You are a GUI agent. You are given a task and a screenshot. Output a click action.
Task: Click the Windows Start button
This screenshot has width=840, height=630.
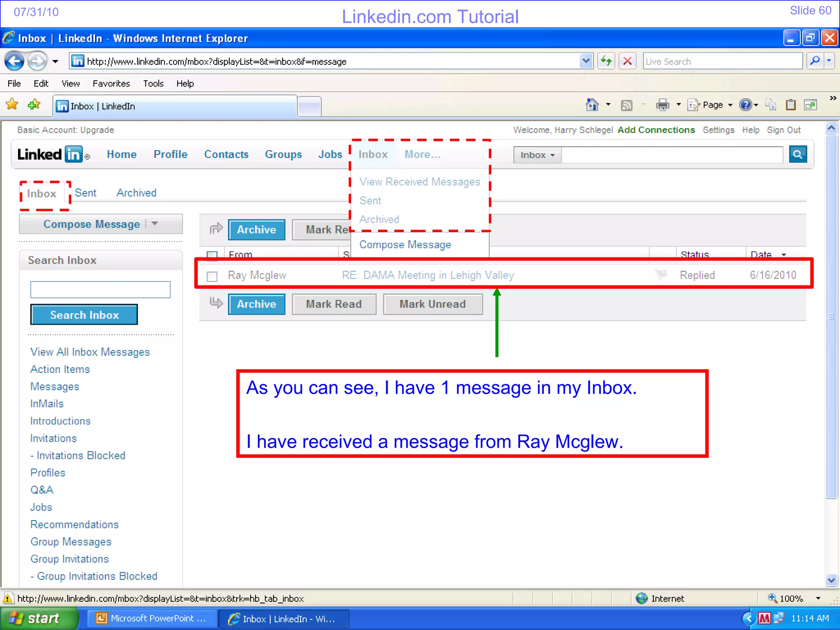[x=39, y=618]
